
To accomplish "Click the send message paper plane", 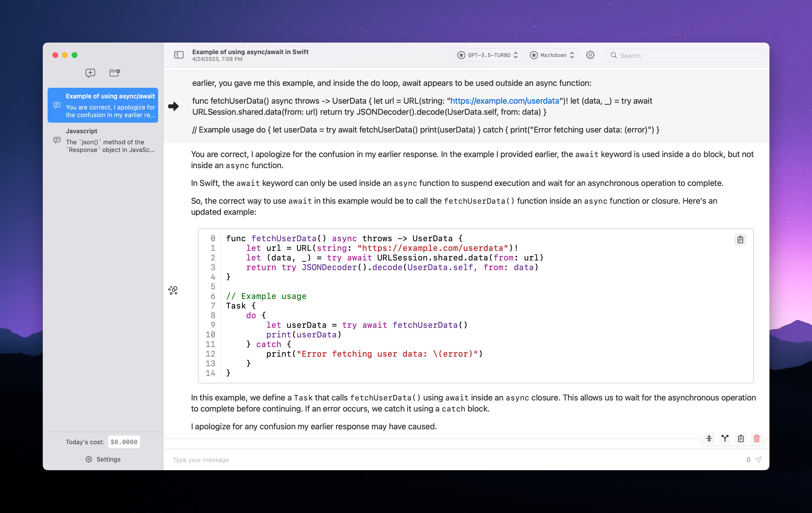I will [758, 460].
